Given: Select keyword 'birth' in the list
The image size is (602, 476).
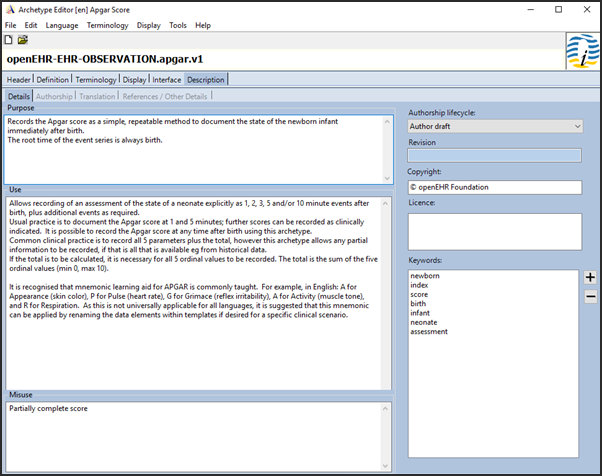Looking at the screenshot, I should pos(418,304).
